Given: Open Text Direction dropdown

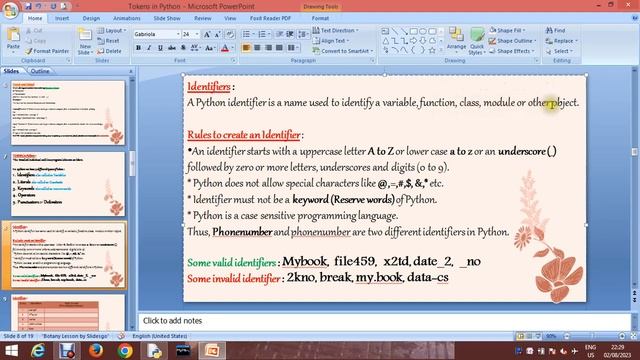Looking at the screenshot, I should point(336,30).
